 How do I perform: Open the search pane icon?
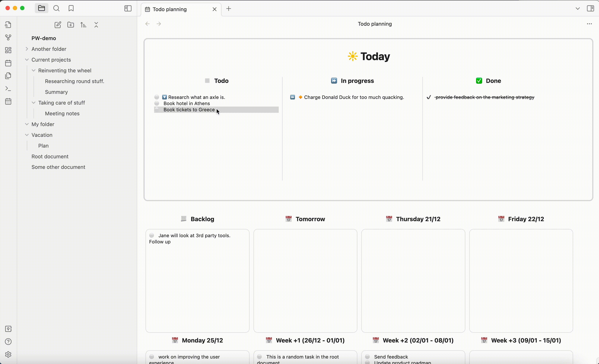pyautogui.click(x=56, y=9)
